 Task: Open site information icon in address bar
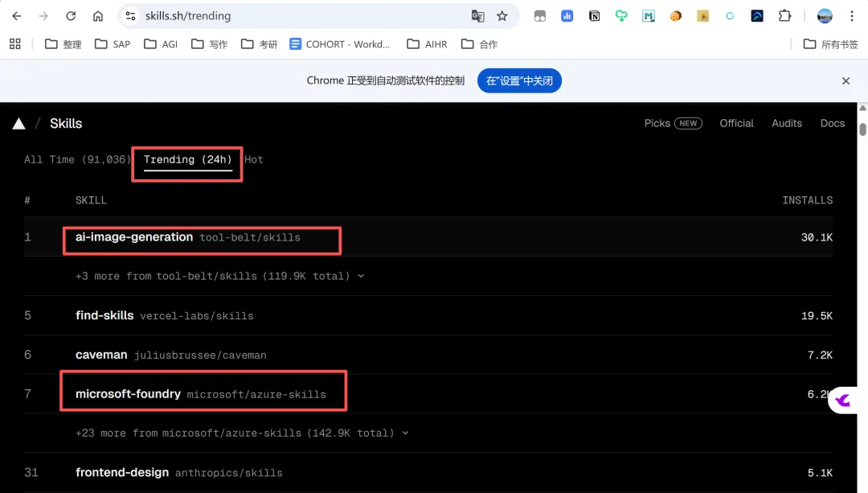point(131,16)
